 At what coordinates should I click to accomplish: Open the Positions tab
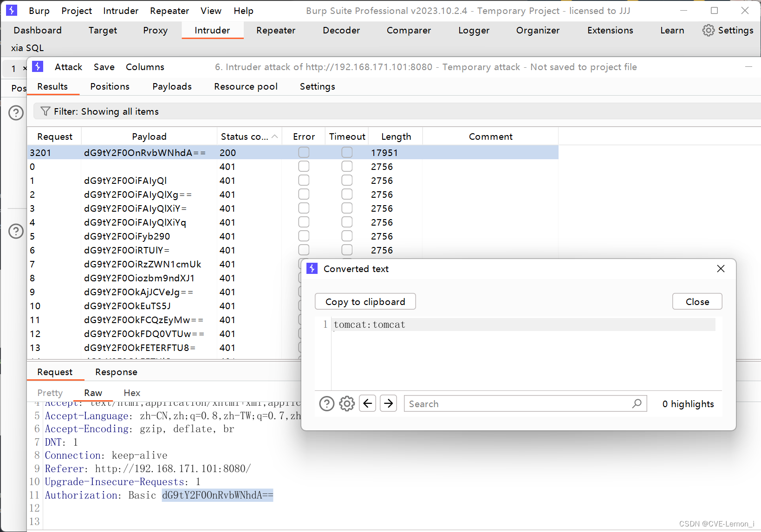tap(110, 86)
